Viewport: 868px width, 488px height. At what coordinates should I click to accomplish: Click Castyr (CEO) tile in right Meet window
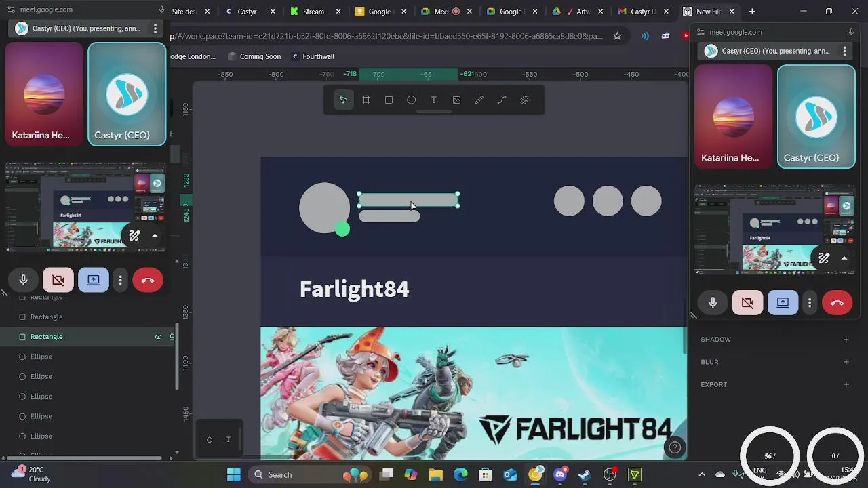[816, 117]
